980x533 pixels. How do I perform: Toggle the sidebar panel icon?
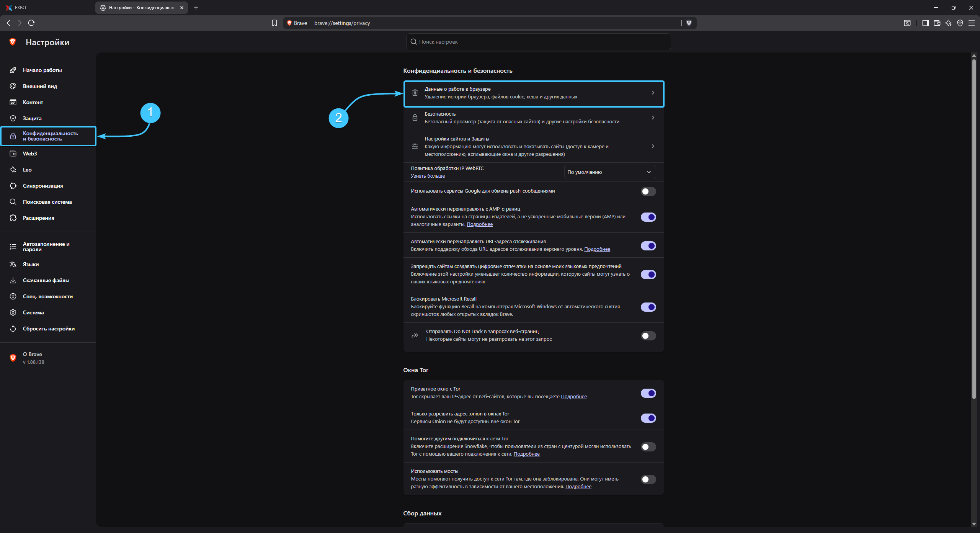click(925, 23)
